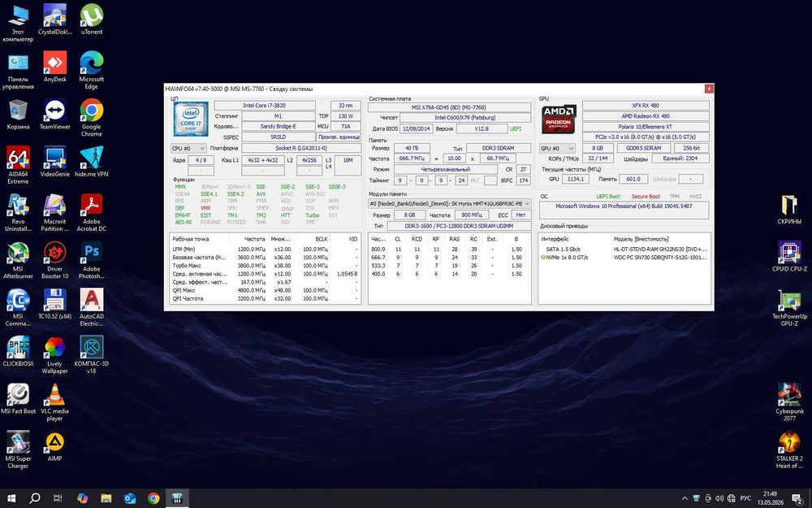Viewport: 812px width, 508px height.
Task: Open the AnyDesk desktop icon
Action: pos(55,67)
